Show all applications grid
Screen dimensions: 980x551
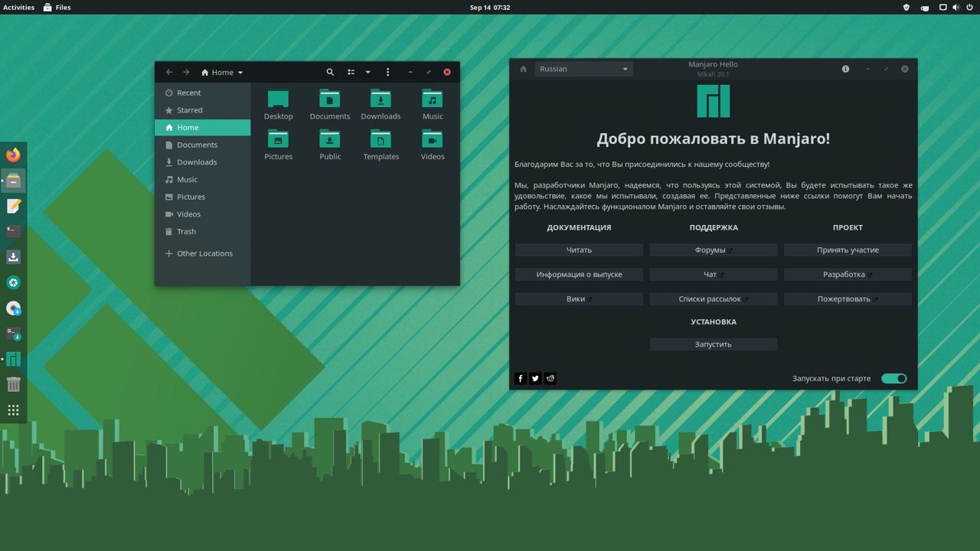(13, 410)
